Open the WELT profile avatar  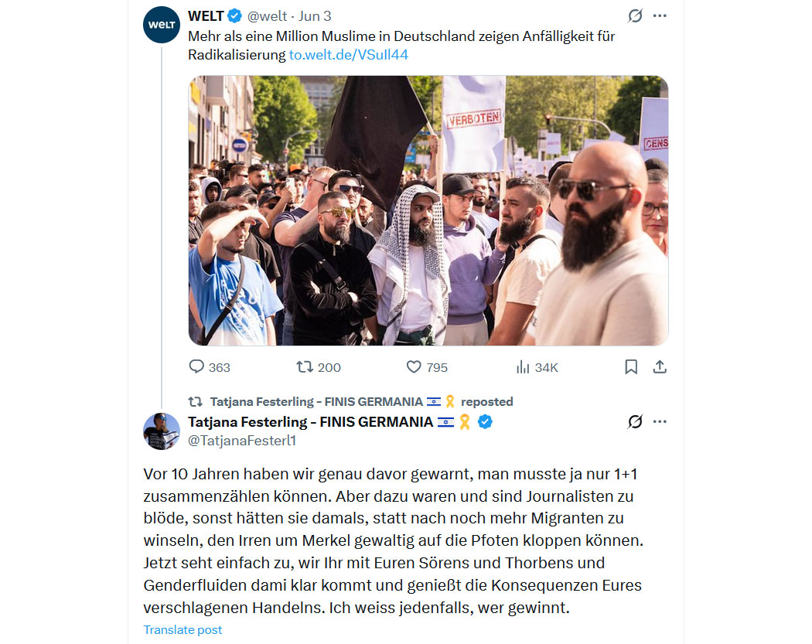coord(162,25)
